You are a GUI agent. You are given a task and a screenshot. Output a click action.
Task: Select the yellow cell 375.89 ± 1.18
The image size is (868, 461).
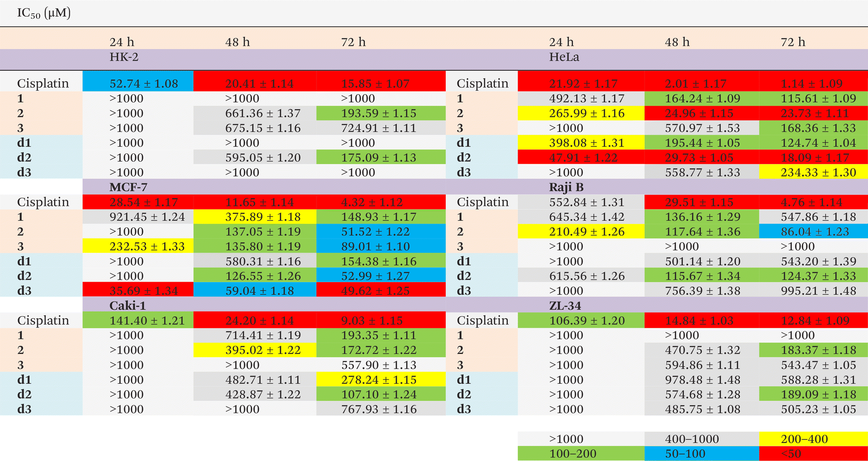(255, 216)
